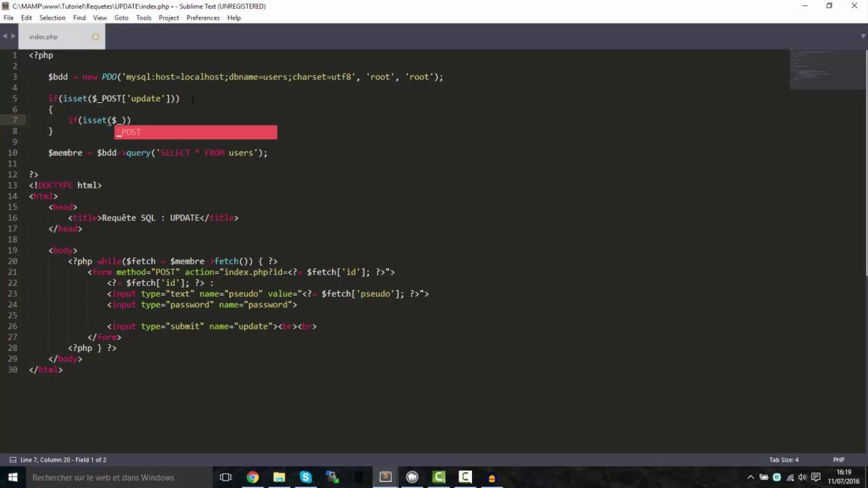
Task: Click the ESET antivirus tray icon
Action: click(x=777, y=477)
